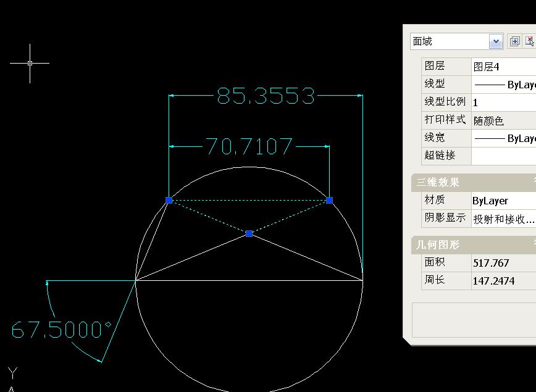Click the ByLayer value in the 线宽 row
536x392 pixels.
(503, 138)
